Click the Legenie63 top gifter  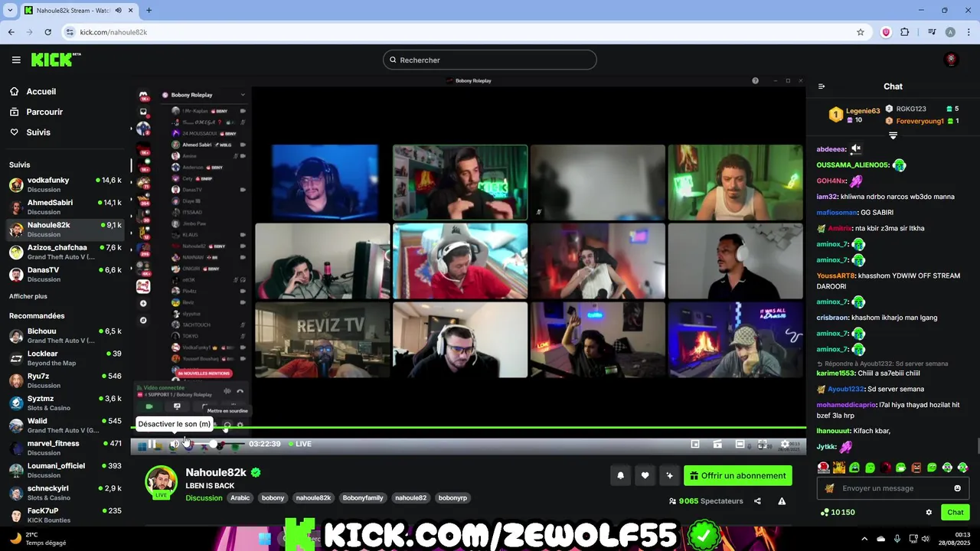(x=855, y=115)
